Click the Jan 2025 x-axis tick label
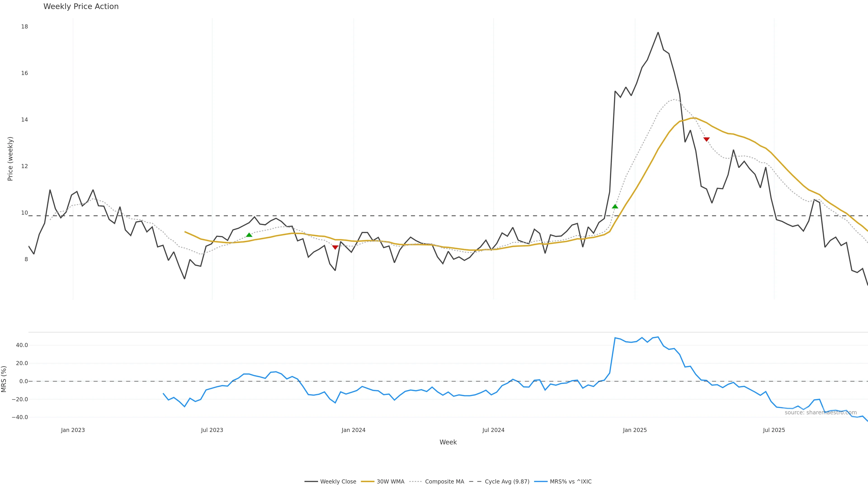This screenshot has width=868, height=488. pos(635,430)
